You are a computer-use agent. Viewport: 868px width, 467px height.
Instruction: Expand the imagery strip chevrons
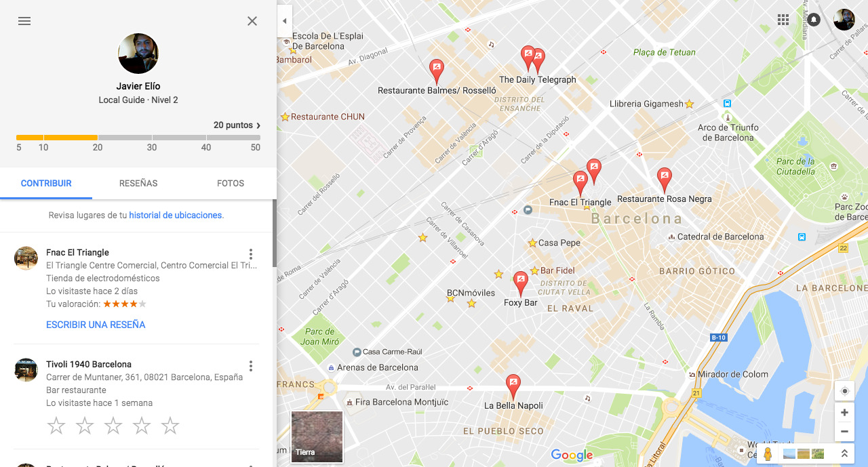pos(844,453)
